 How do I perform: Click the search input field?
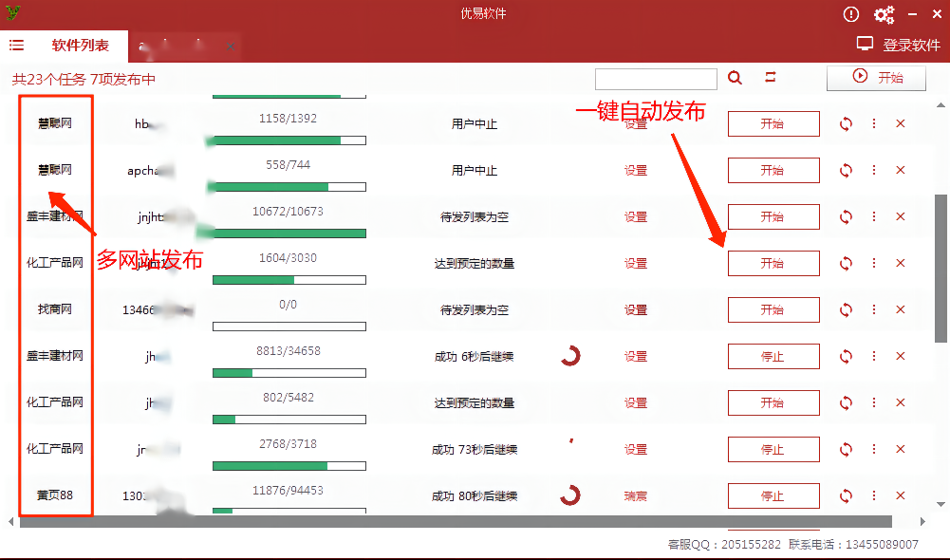tap(656, 79)
